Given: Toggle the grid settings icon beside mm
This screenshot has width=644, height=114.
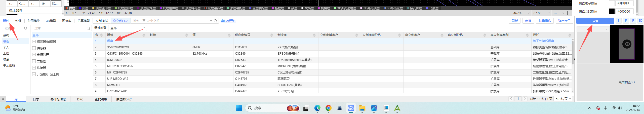Looking at the screenshot, I should (x=569, y=13).
